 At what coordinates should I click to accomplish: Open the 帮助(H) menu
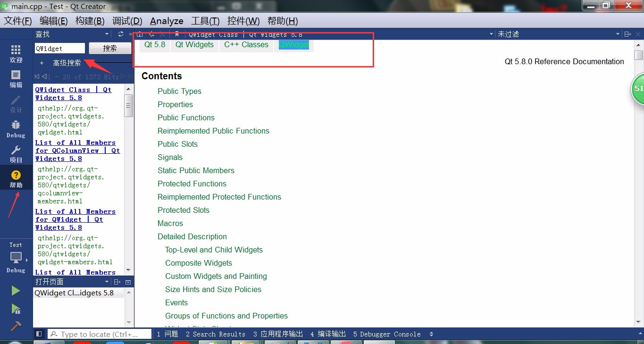point(283,21)
